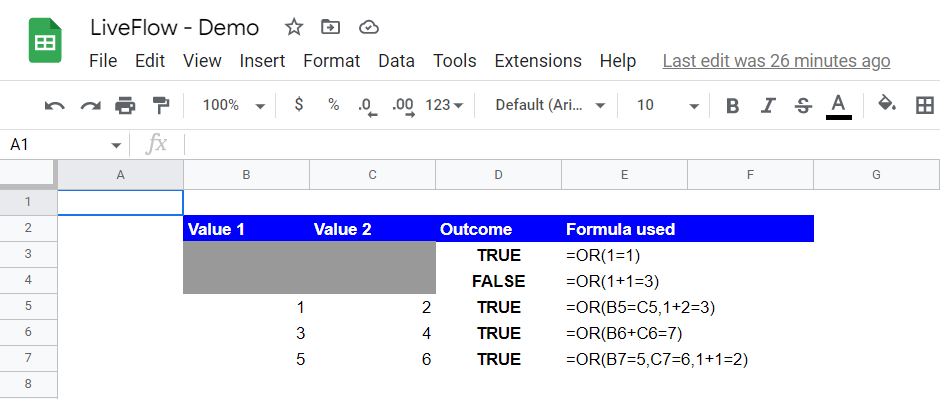Activate paint format tool
This screenshot has width=940, height=399.
pos(161,105)
